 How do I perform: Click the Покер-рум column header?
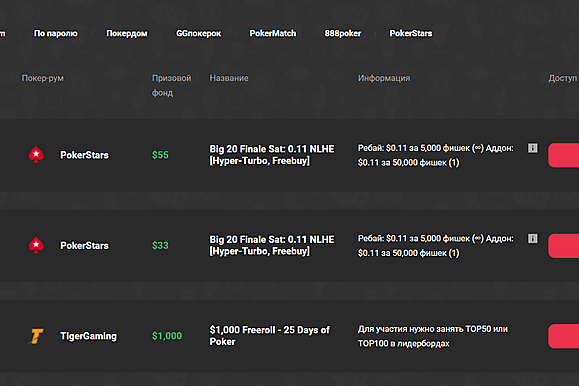coord(42,78)
